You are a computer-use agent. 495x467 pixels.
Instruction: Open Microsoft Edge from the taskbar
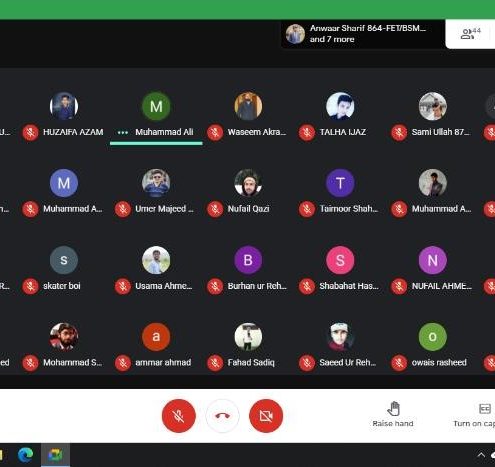26,455
